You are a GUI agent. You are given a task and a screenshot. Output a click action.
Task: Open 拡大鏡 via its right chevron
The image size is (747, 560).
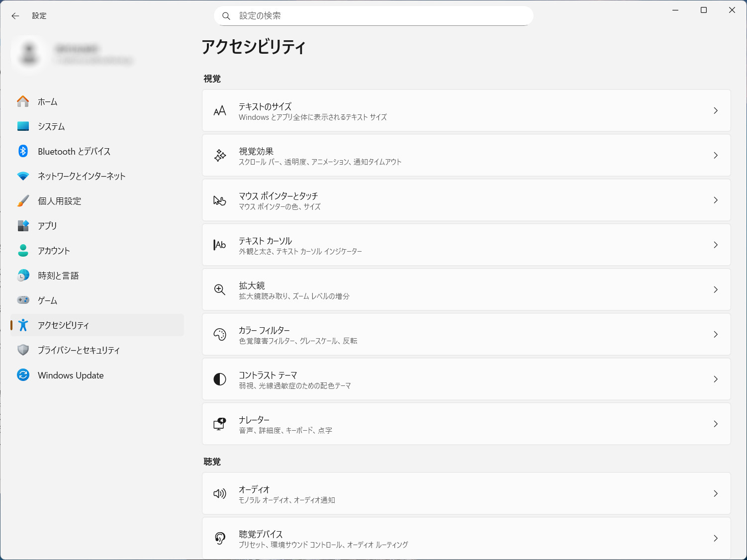point(716,289)
